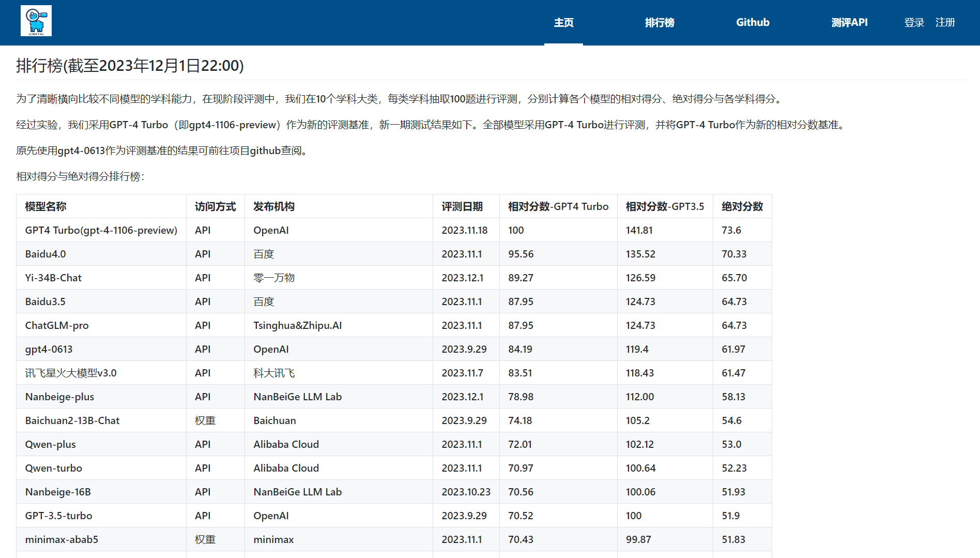Select the Yi-34B-Chat model name cell
This screenshot has width=980, height=558.
coord(101,278)
